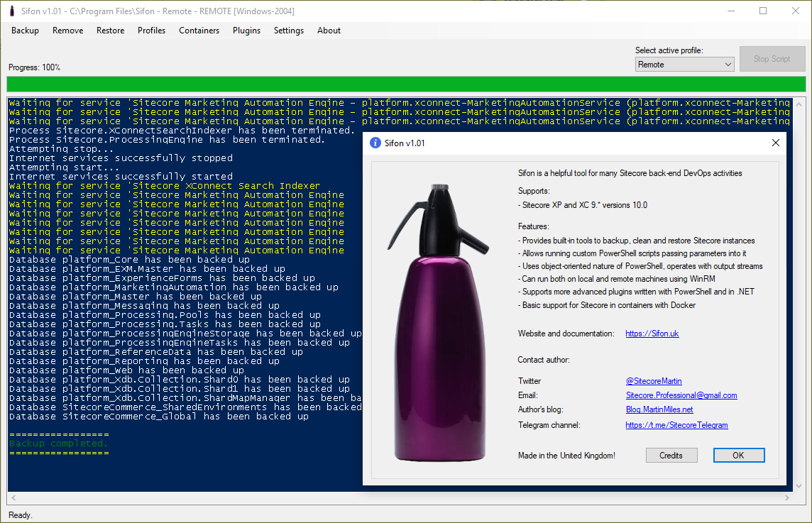This screenshot has width=812, height=523.
Task: Click the 'Backup completed.' console line
Action: (x=58, y=444)
